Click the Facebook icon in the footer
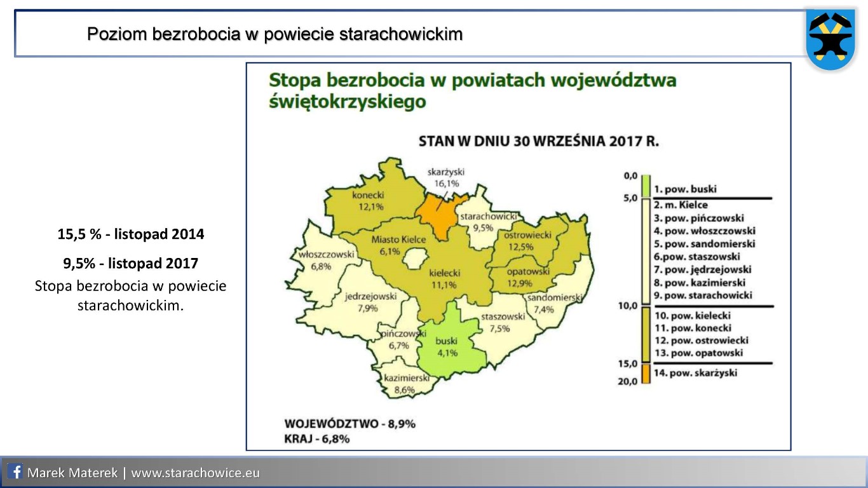Viewport: 868px width, 488px height. [x=16, y=473]
